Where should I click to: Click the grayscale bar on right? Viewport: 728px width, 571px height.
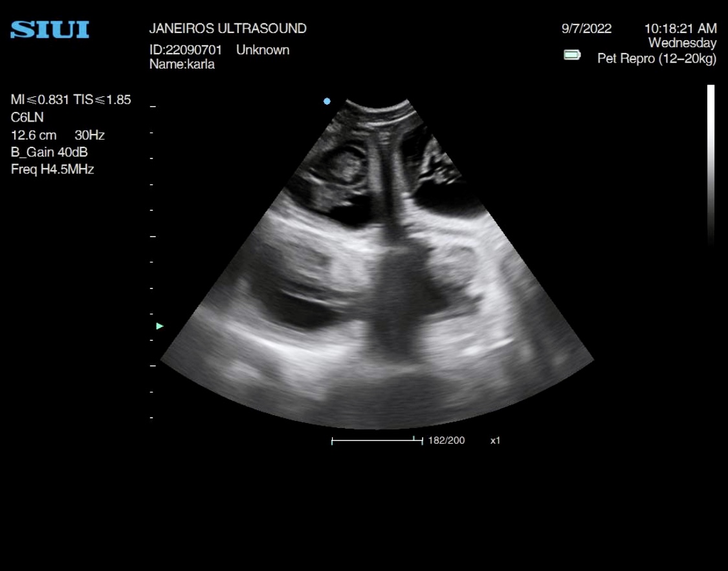[x=711, y=165]
